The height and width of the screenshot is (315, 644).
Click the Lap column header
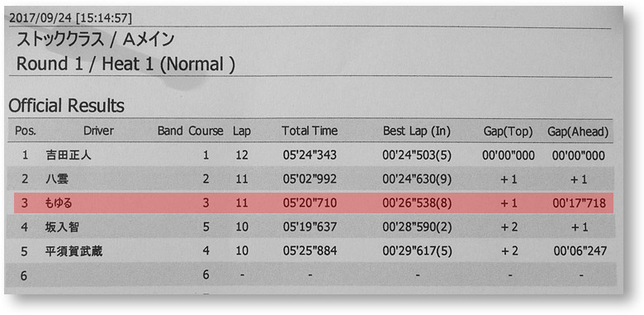tap(241, 131)
